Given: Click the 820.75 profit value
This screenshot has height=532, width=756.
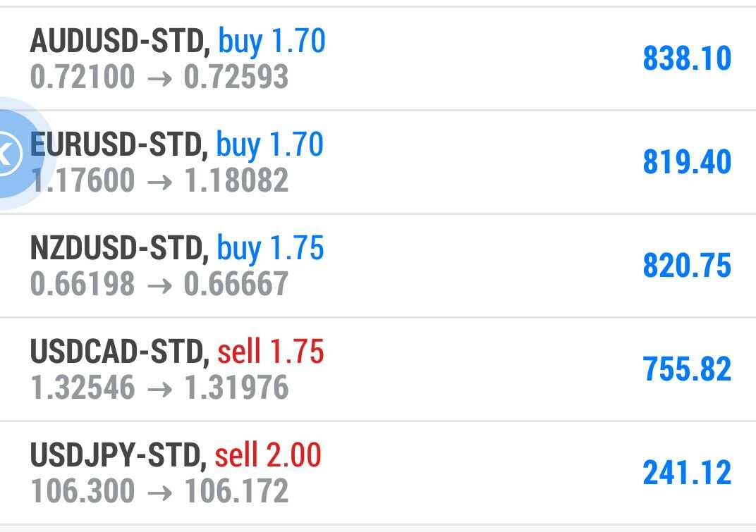Looking at the screenshot, I should click(x=687, y=266).
